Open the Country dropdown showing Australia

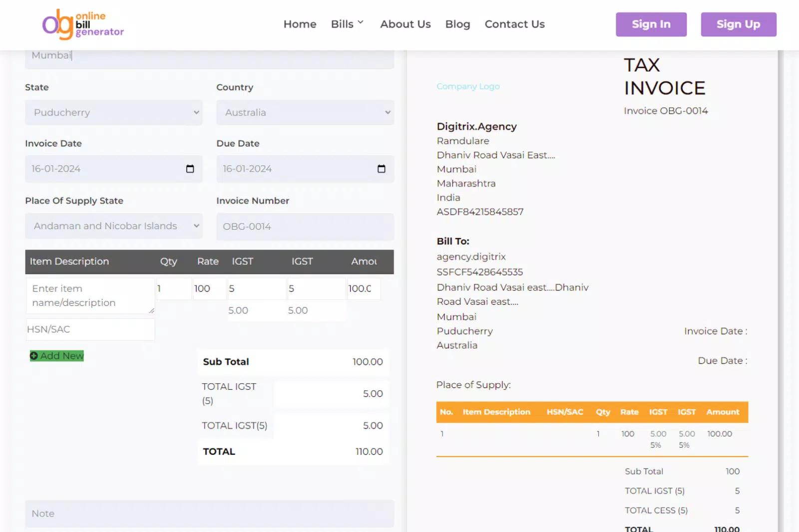pyautogui.click(x=305, y=112)
